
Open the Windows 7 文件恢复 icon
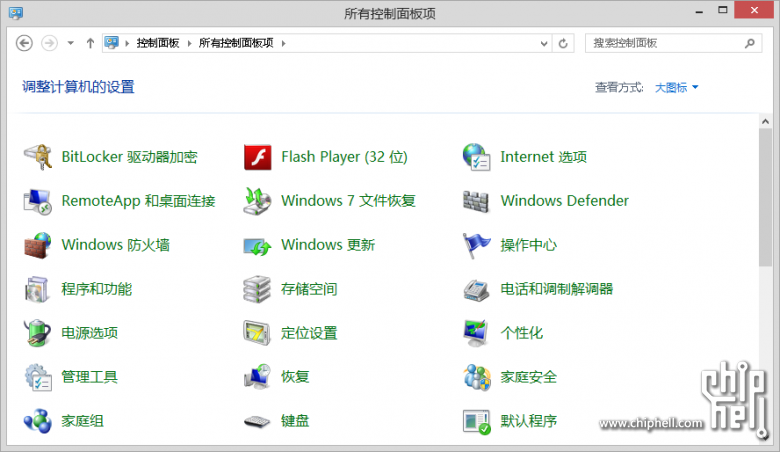click(x=257, y=201)
